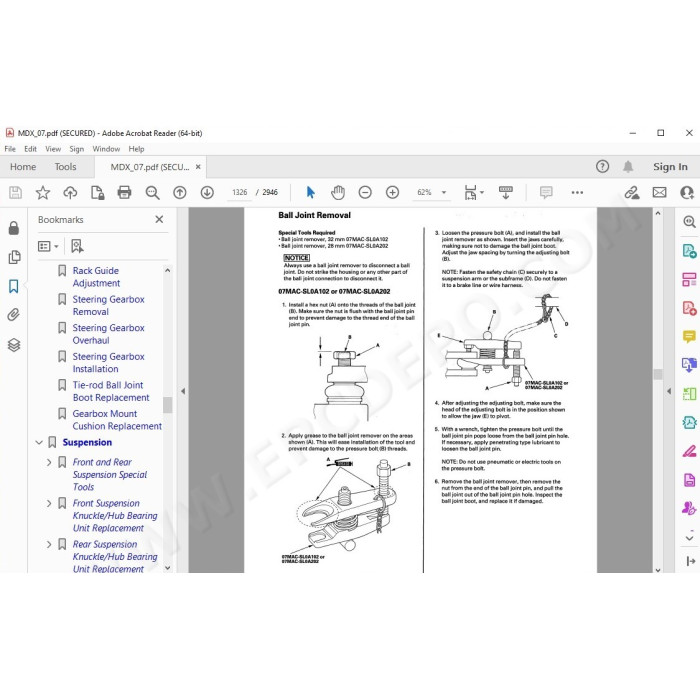Open the Find text magnifier icon
Image resolution: width=700 pixels, height=700 pixels.
click(152, 192)
